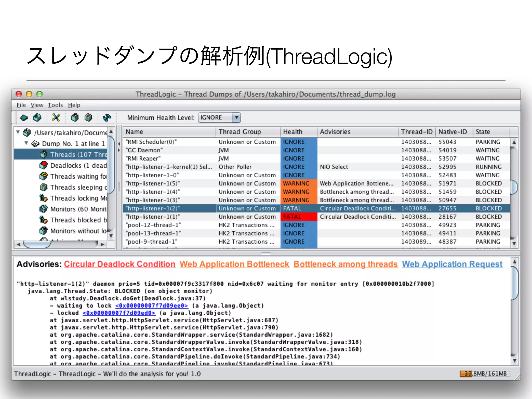The height and width of the screenshot is (399, 532).
Task: Select Threads sleeping tree item
Action: pos(78,187)
